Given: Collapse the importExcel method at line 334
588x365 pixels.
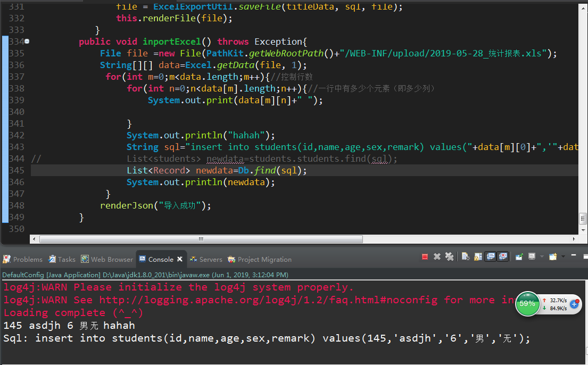Looking at the screenshot, I should [x=27, y=42].
